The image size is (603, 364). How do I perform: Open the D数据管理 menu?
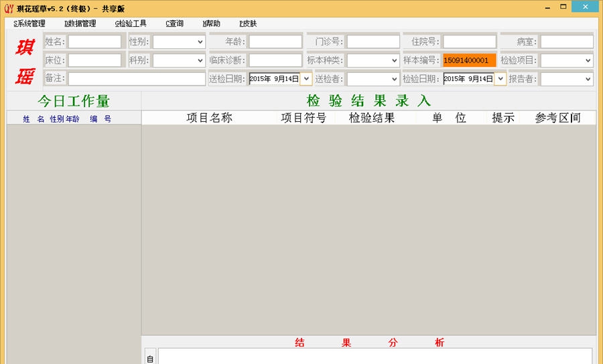point(80,23)
